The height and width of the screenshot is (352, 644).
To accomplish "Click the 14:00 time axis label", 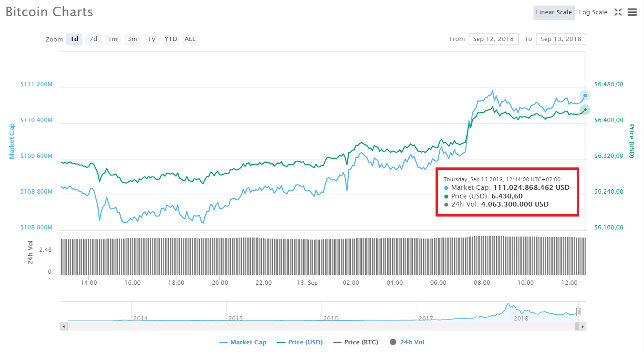I will tap(89, 283).
